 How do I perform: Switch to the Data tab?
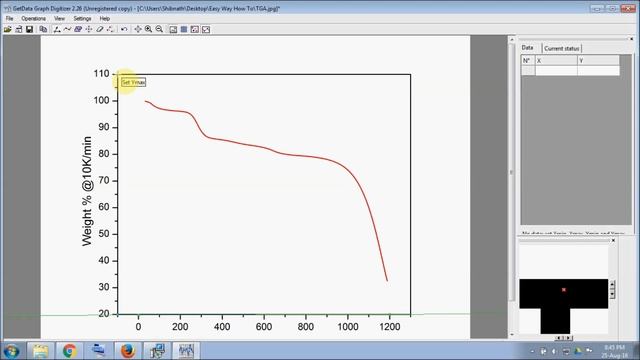[x=527, y=48]
